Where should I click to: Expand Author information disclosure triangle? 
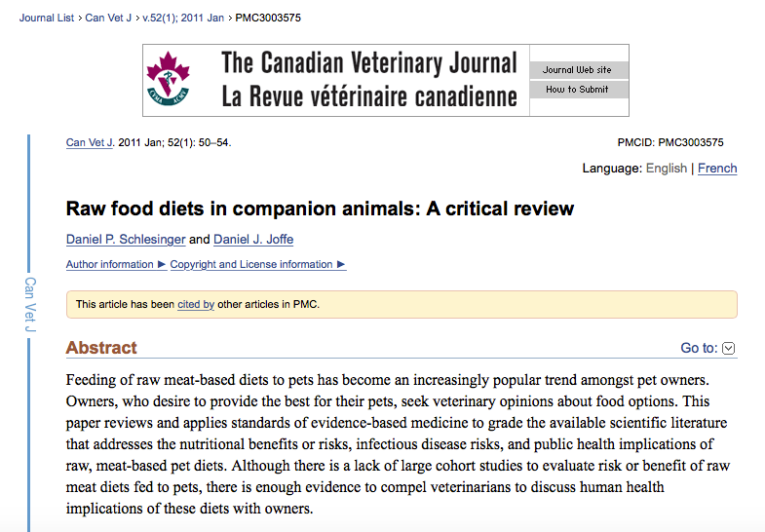161,264
